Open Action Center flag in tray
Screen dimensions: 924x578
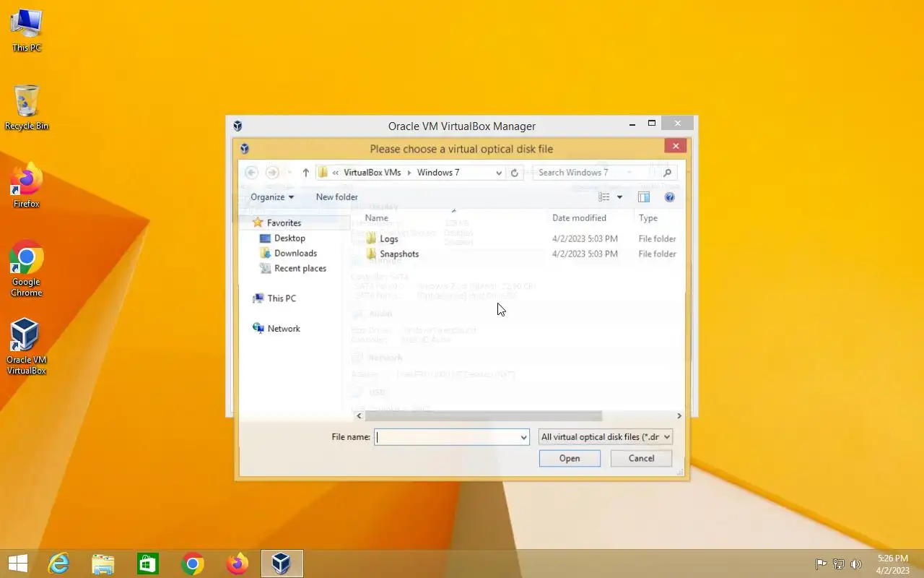point(821,564)
